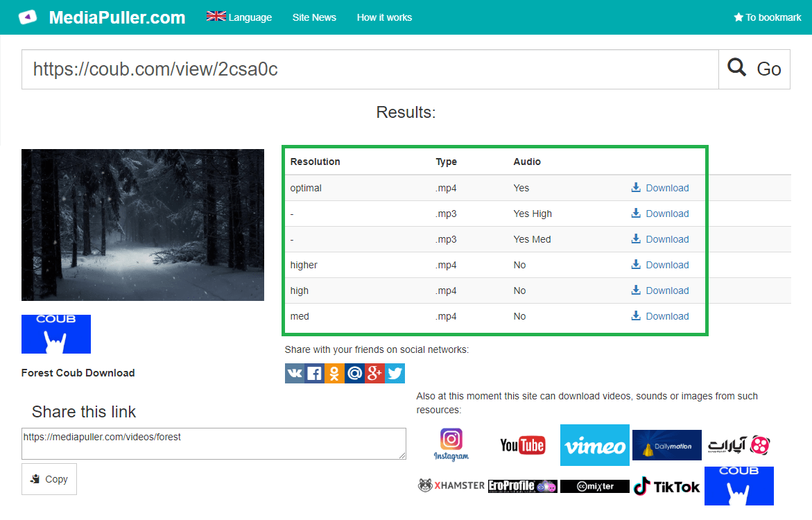
Task: Focus the URL input with coub link
Action: click(x=370, y=69)
